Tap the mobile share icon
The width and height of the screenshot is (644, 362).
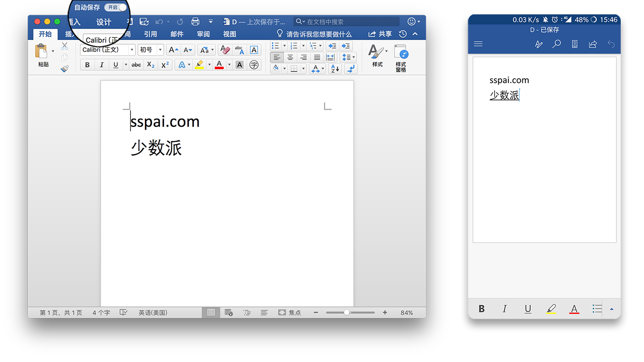[x=593, y=44]
